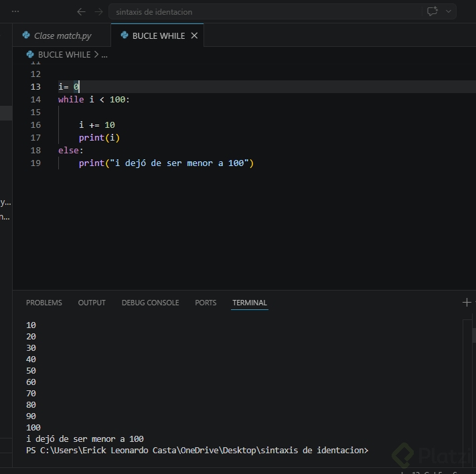Open the PROBLEMS panel tab
The width and height of the screenshot is (476, 474).
click(44, 303)
